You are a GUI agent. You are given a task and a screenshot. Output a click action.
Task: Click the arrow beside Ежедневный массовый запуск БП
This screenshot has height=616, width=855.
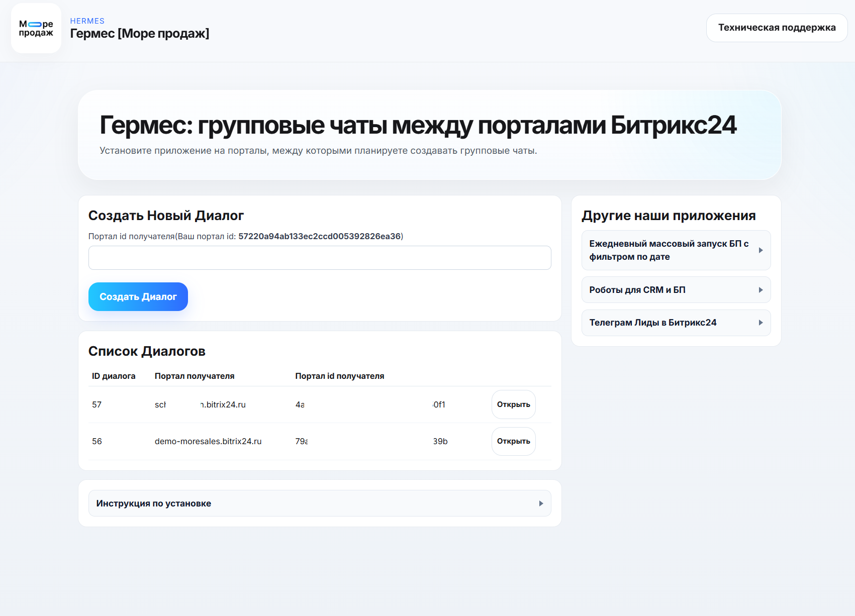[761, 250]
